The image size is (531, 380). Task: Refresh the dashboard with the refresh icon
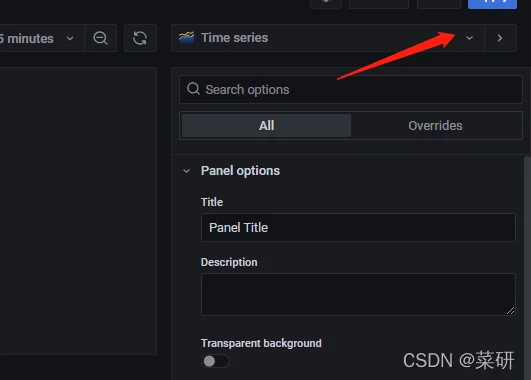tap(140, 38)
